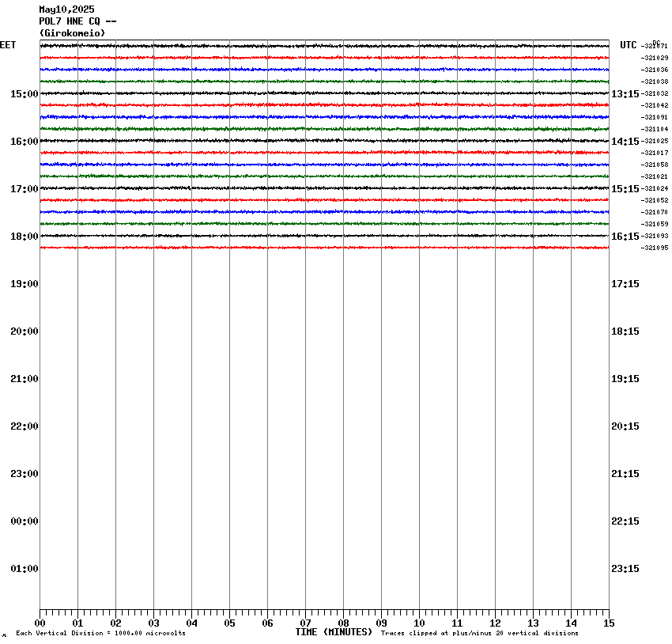
Task: Click the DC offset value "-321021"
Action: [655, 176]
